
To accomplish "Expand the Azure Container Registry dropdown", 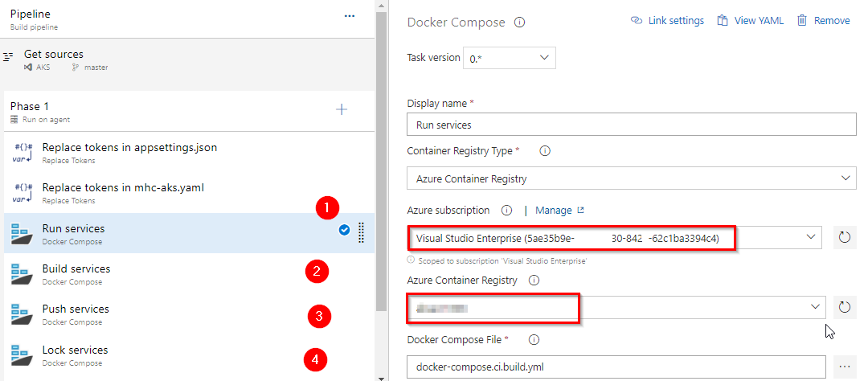I will tap(616, 307).
